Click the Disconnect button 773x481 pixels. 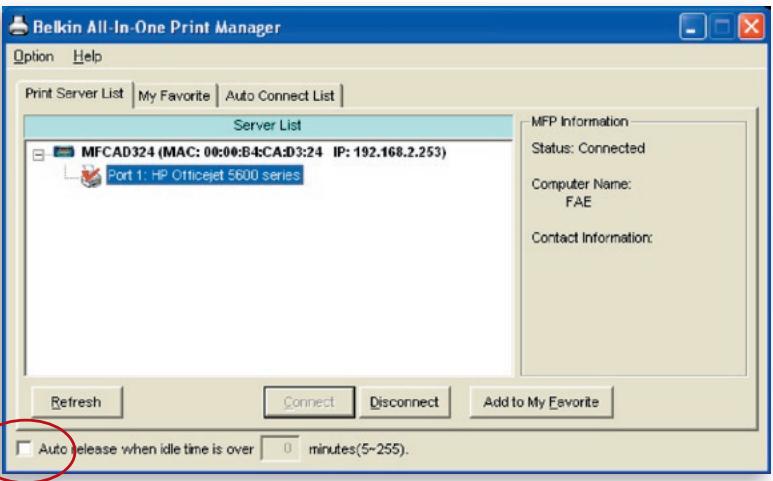click(x=404, y=402)
